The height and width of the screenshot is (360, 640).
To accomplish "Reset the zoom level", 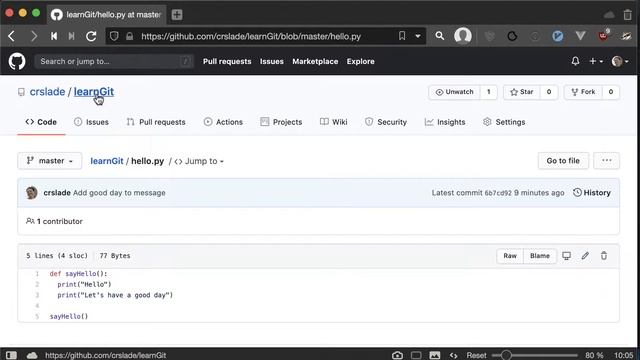I will [x=476, y=355].
